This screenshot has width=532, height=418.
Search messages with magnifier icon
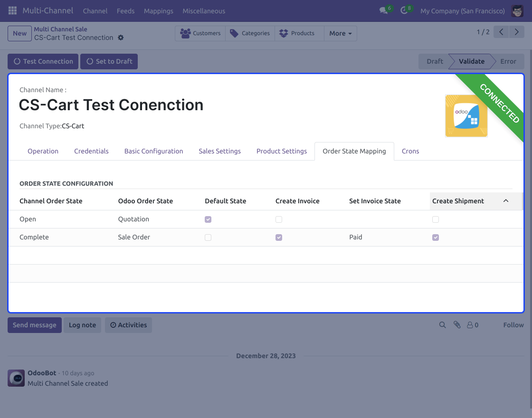click(442, 325)
